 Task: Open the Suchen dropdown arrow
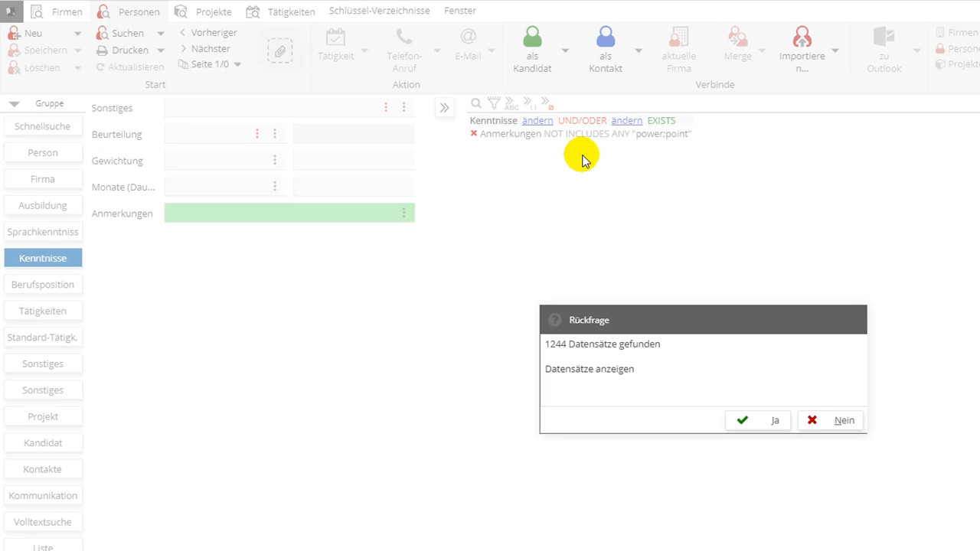(x=161, y=34)
